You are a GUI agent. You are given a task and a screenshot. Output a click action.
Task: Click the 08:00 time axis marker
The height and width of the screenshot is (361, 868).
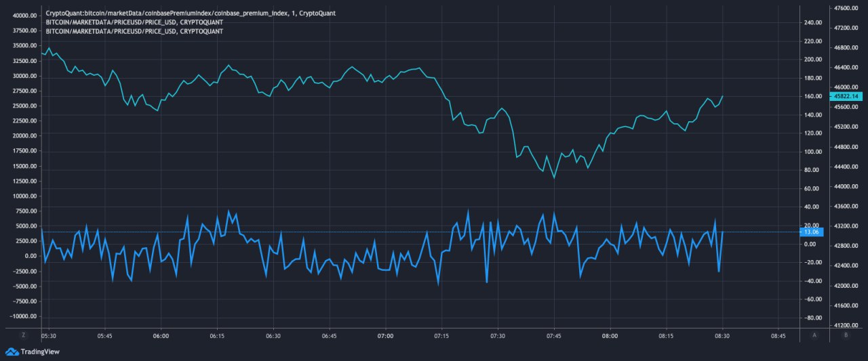click(x=610, y=335)
